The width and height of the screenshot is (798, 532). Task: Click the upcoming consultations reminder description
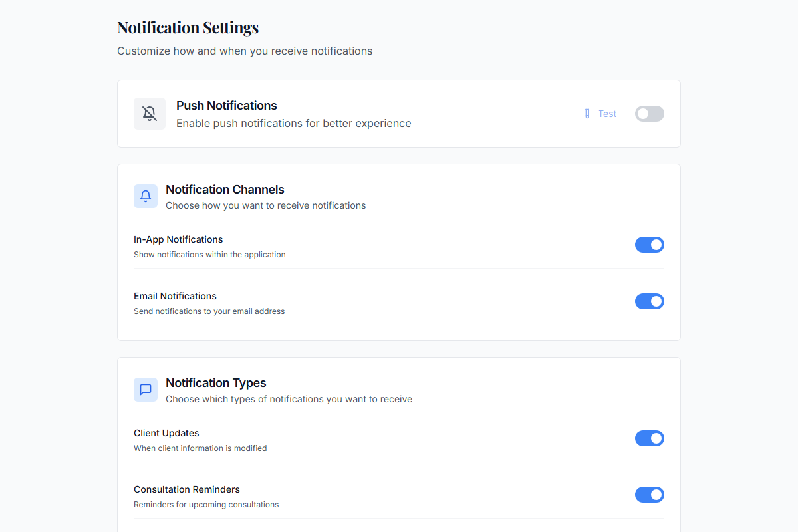click(x=206, y=505)
